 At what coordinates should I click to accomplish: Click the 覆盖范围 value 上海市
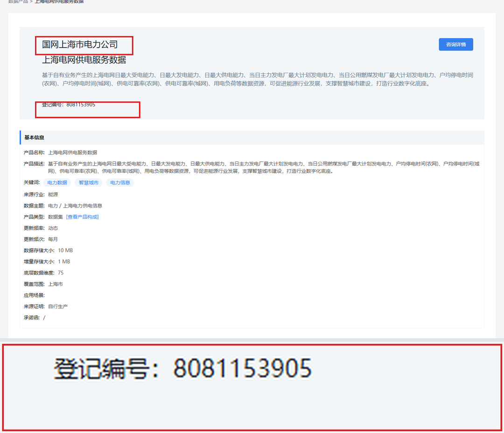56,284
